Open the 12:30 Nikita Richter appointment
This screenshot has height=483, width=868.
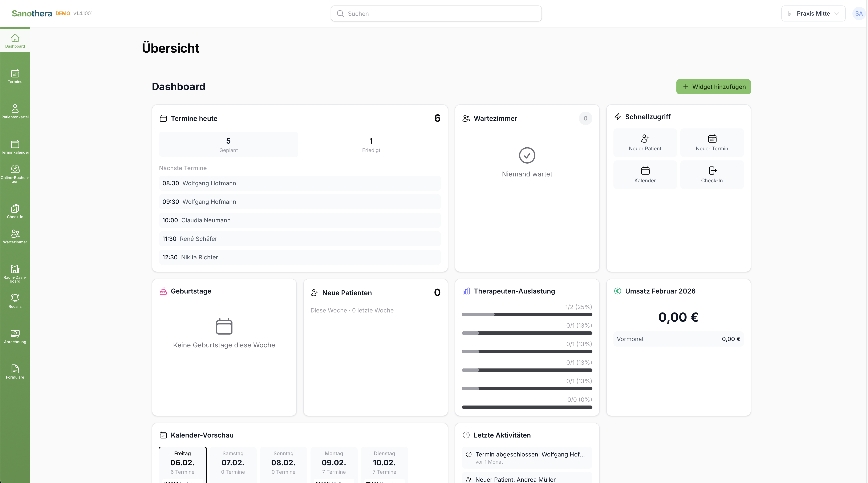(300, 257)
